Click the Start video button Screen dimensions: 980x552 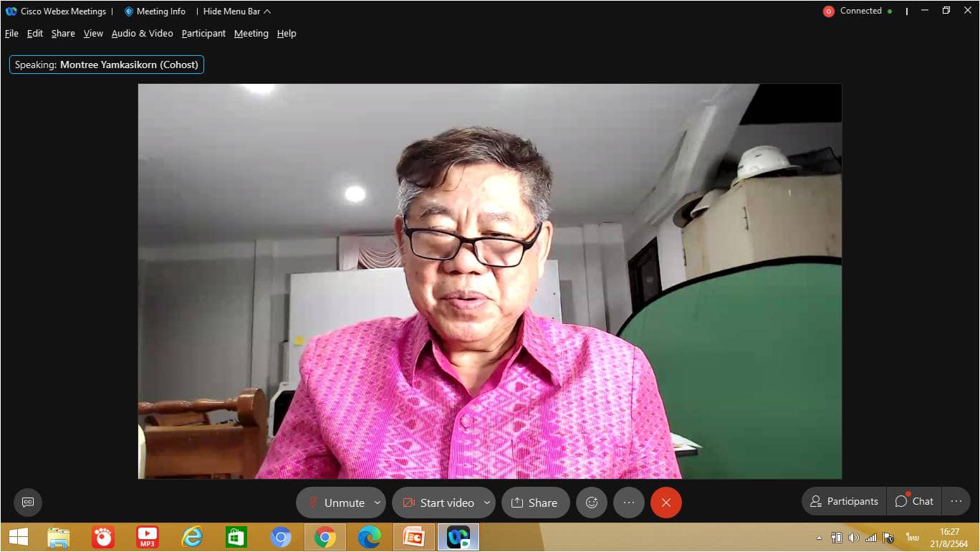438,503
